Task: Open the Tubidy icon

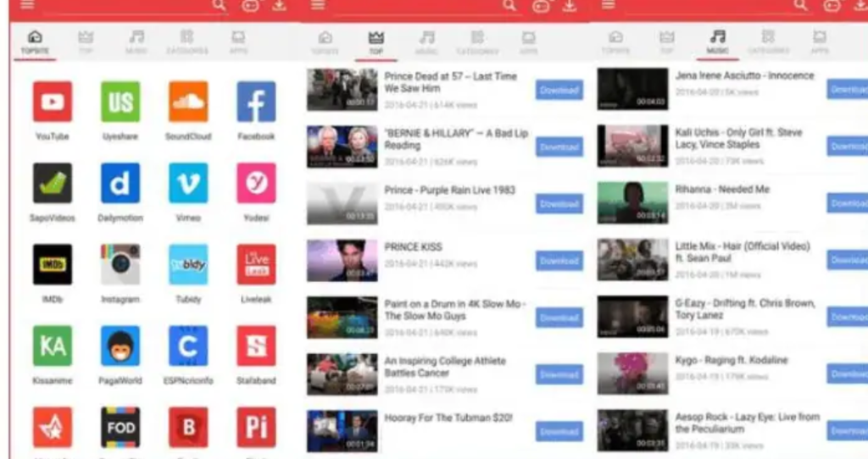Action: click(x=188, y=264)
